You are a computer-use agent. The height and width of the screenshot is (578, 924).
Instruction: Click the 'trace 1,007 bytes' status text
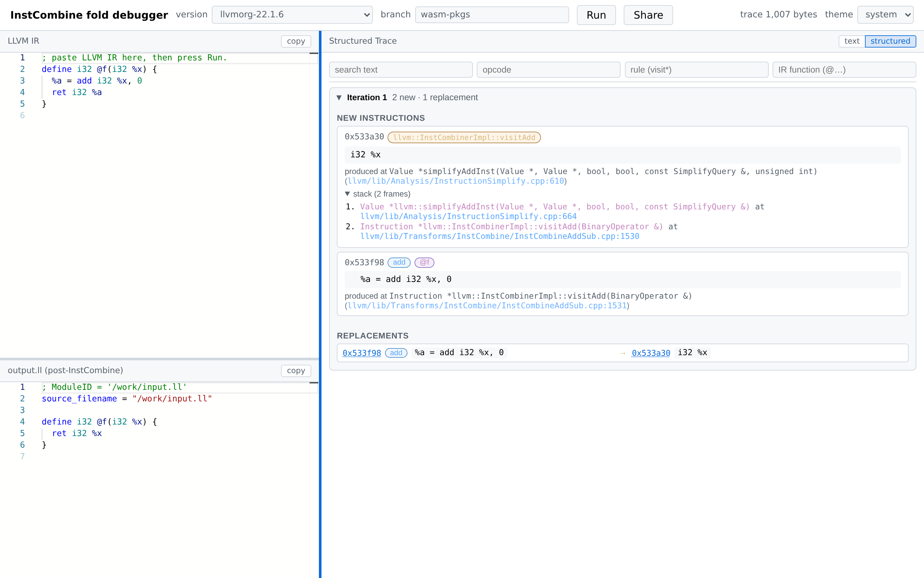click(x=778, y=15)
